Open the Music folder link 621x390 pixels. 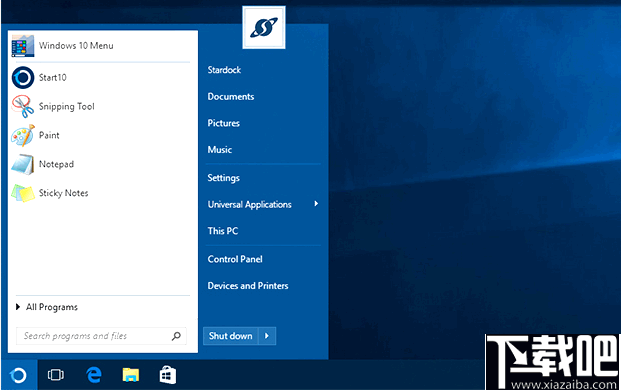pyautogui.click(x=220, y=150)
